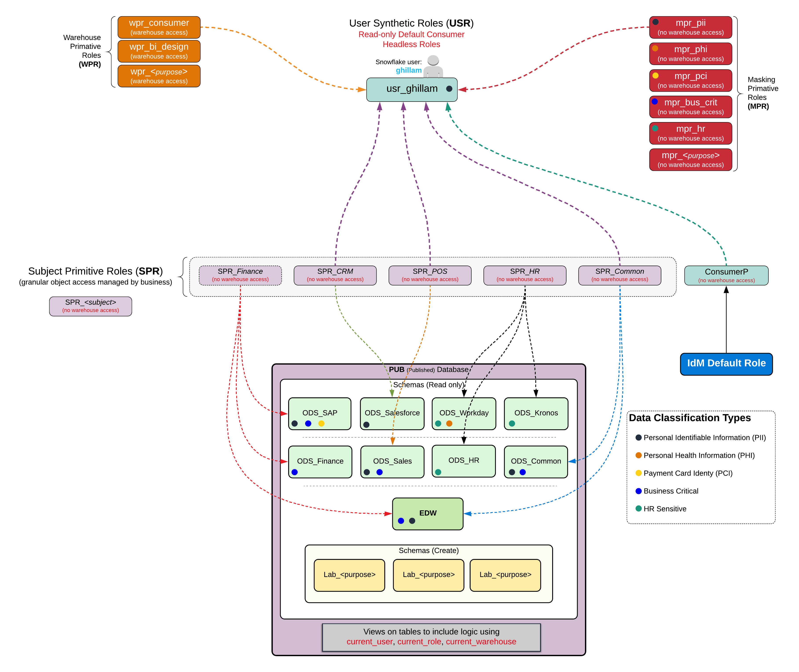
Task: Click the PII black dot icon on ODS_SAP
Action: point(295,423)
